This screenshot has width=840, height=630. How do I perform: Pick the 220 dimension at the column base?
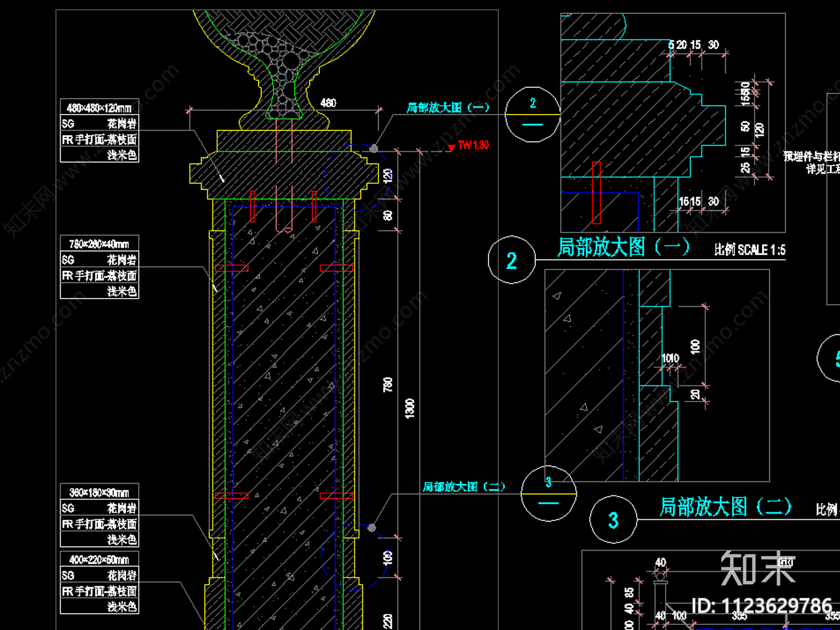point(387,621)
